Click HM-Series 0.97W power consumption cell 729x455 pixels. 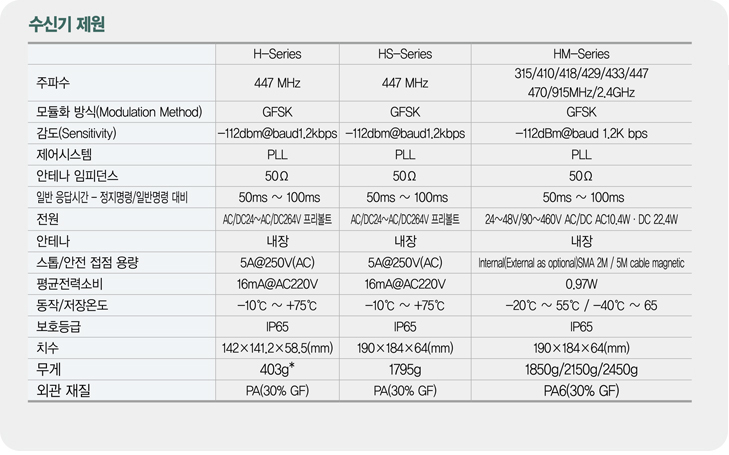point(581,284)
